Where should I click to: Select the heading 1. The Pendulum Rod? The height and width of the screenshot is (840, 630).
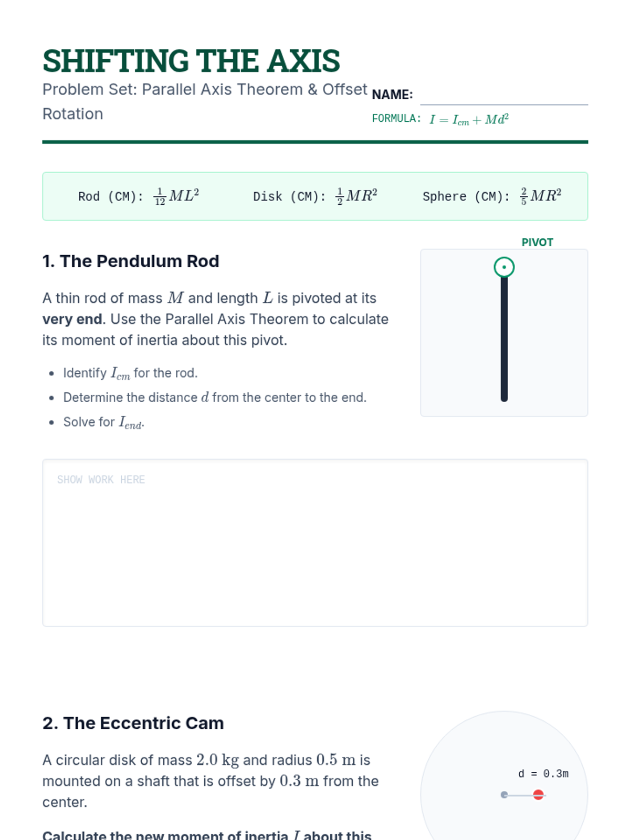click(x=131, y=261)
